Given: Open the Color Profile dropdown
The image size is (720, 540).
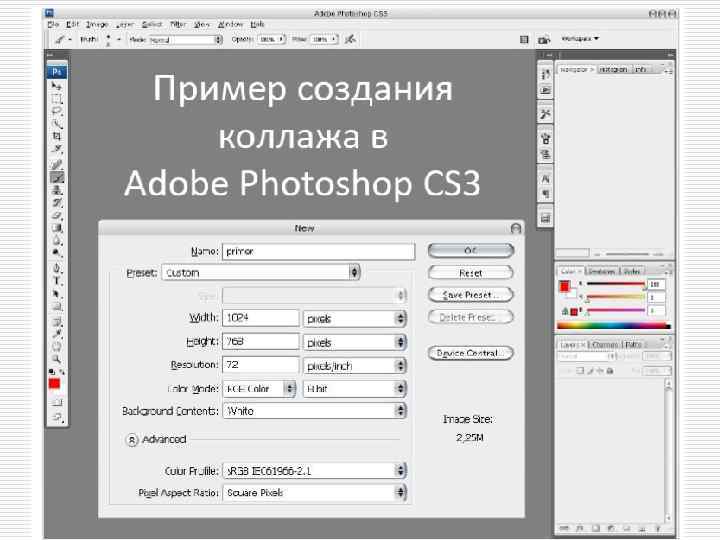Looking at the screenshot, I should 315,471.
